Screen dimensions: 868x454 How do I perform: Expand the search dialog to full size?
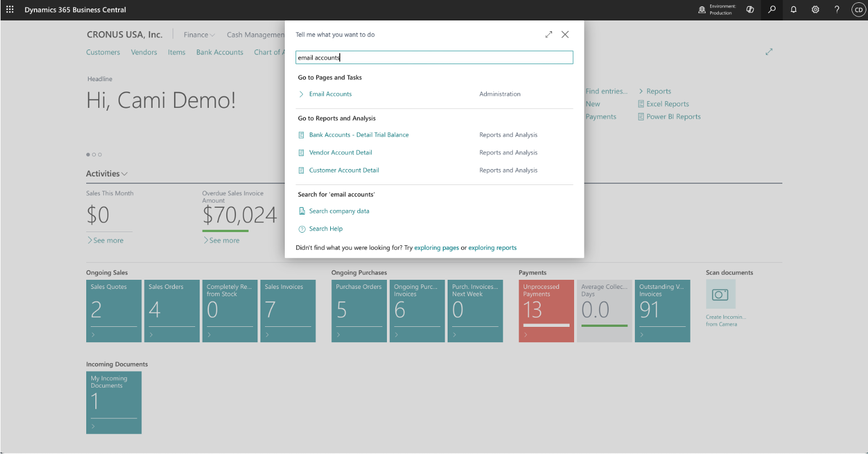coord(549,35)
